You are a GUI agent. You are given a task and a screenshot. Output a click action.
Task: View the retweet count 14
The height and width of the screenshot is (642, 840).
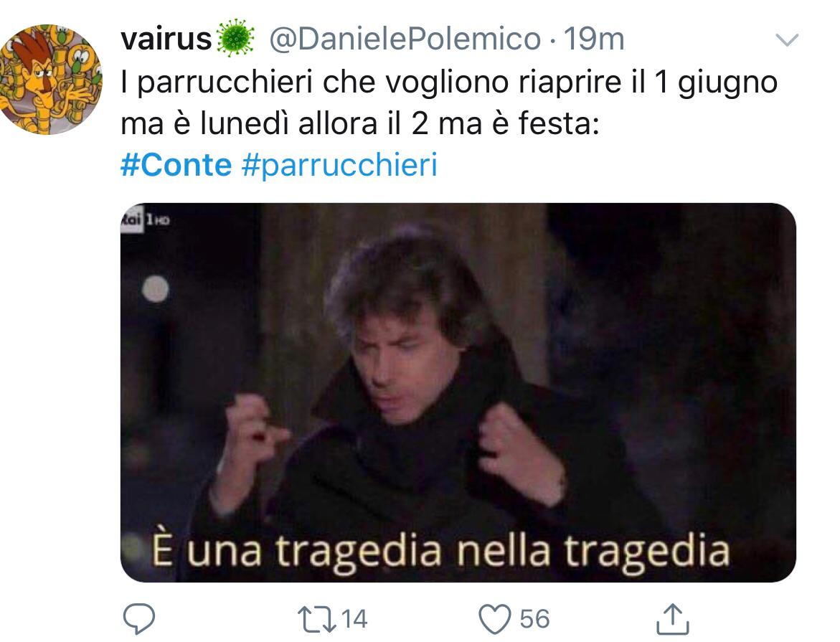click(354, 619)
